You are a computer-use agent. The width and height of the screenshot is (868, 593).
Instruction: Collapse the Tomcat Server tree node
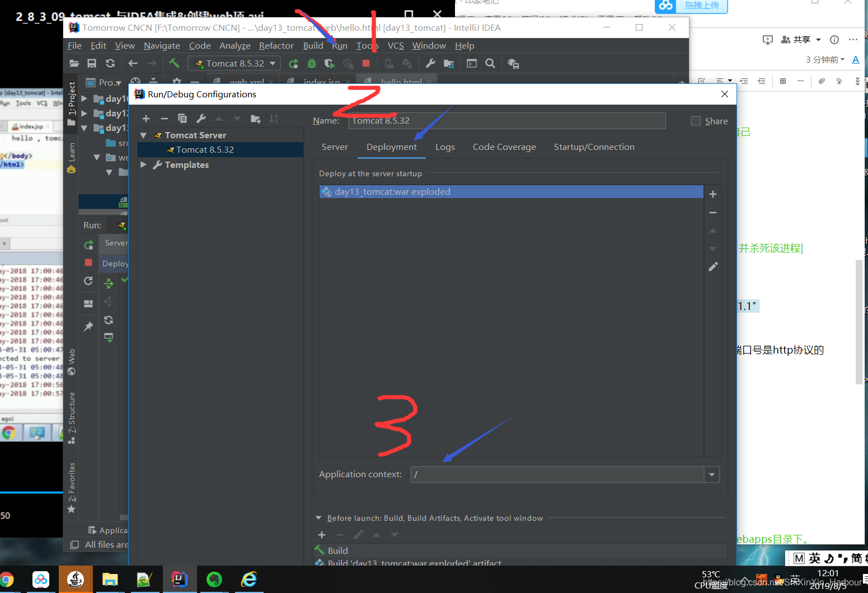(x=143, y=135)
